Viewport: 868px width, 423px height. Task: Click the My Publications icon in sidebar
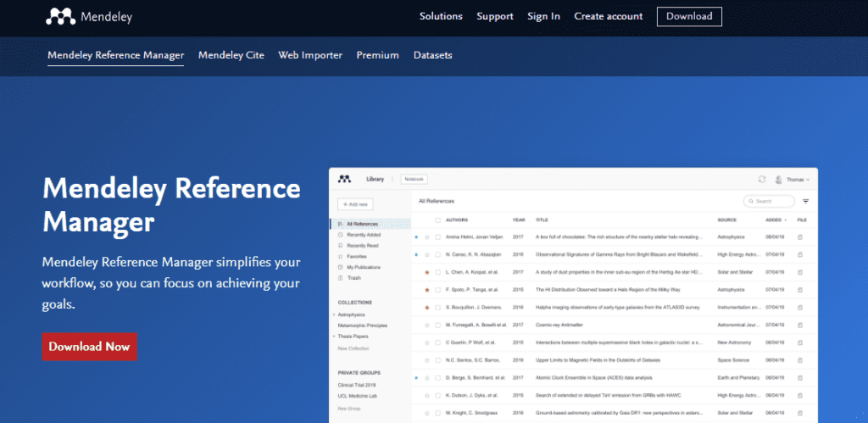(341, 267)
